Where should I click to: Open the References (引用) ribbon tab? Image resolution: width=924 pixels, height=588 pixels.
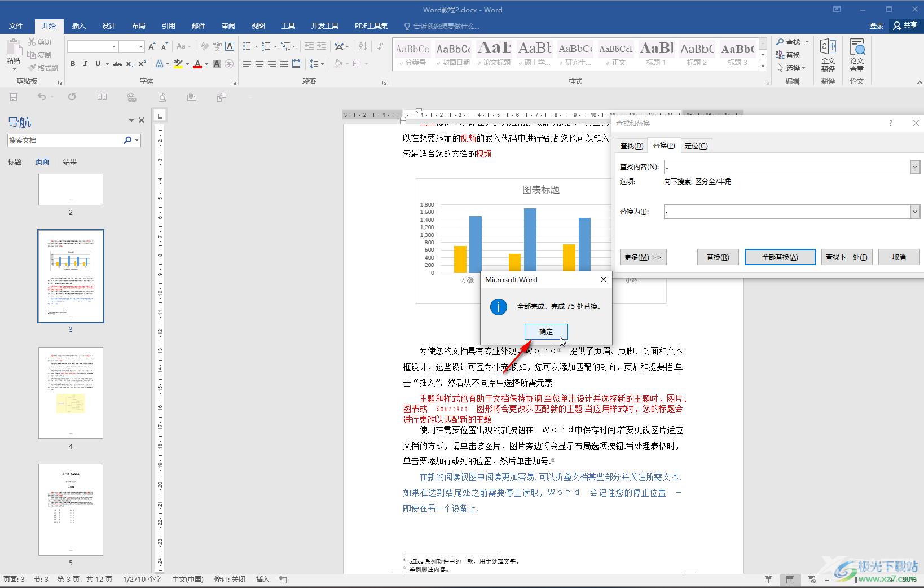[x=168, y=25]
